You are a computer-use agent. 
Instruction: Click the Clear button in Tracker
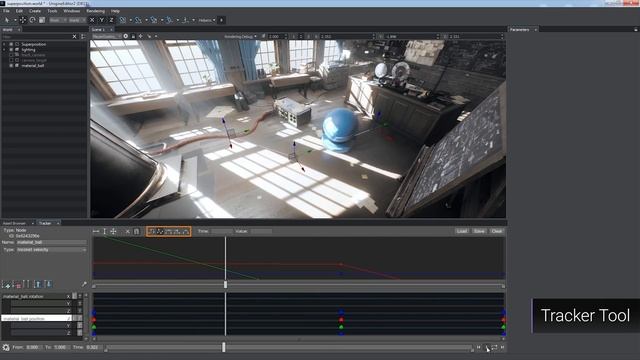pos(496,231)
